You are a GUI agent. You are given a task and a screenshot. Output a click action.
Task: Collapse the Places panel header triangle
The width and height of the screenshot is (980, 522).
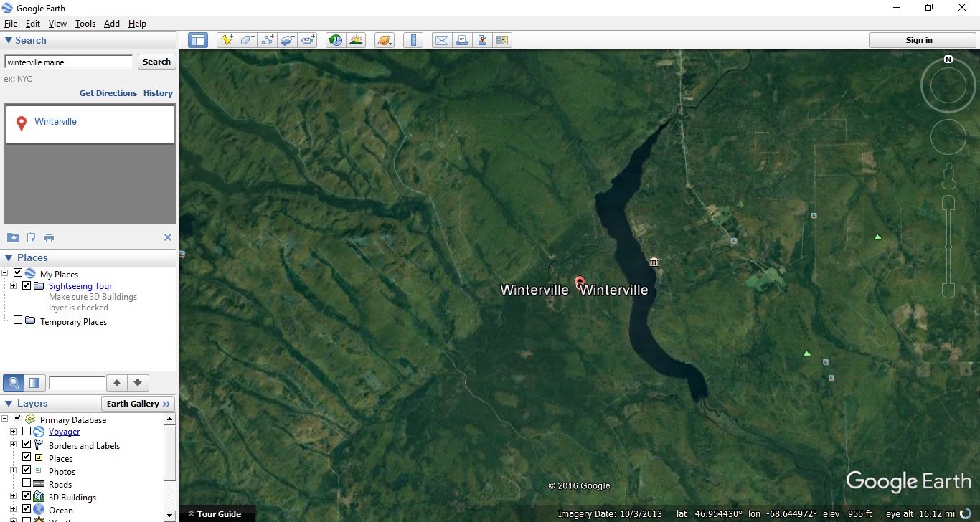coord(9,258)
